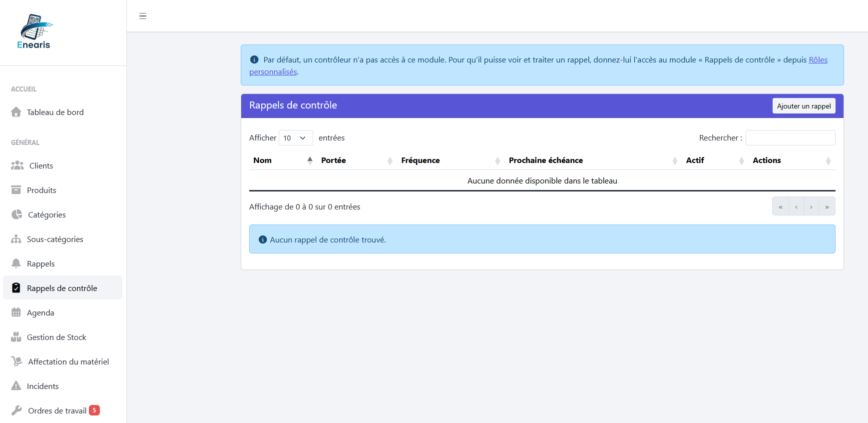Viewport: 868px width, 423px height.
Task: Open Produits menu entry
Action: [x=62, y=190]
